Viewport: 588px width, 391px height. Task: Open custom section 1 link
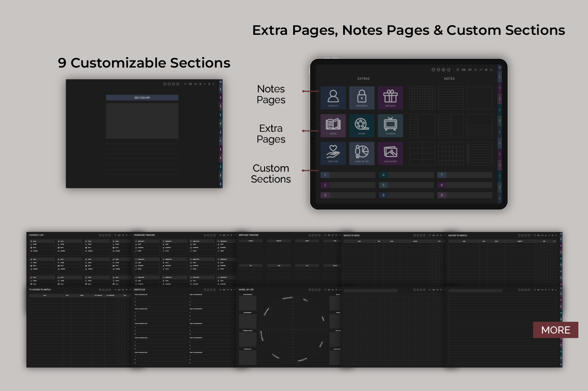tap(348, 175)
